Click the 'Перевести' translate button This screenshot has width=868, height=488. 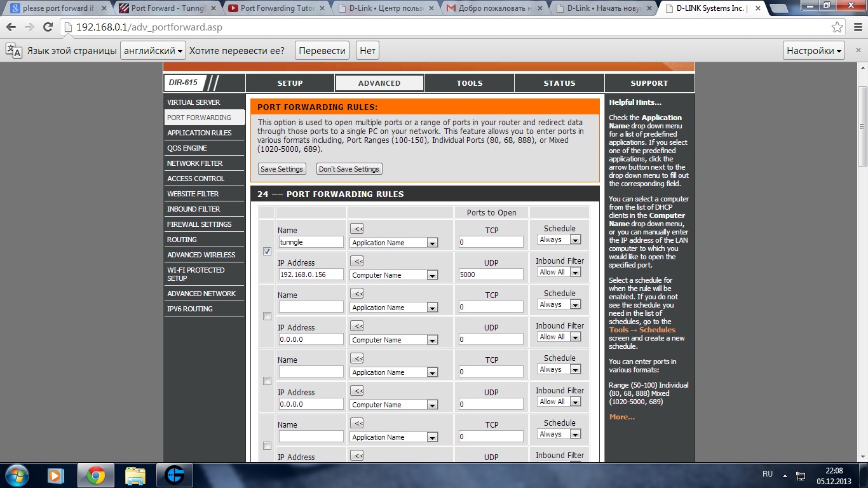(x=322, y=51)
